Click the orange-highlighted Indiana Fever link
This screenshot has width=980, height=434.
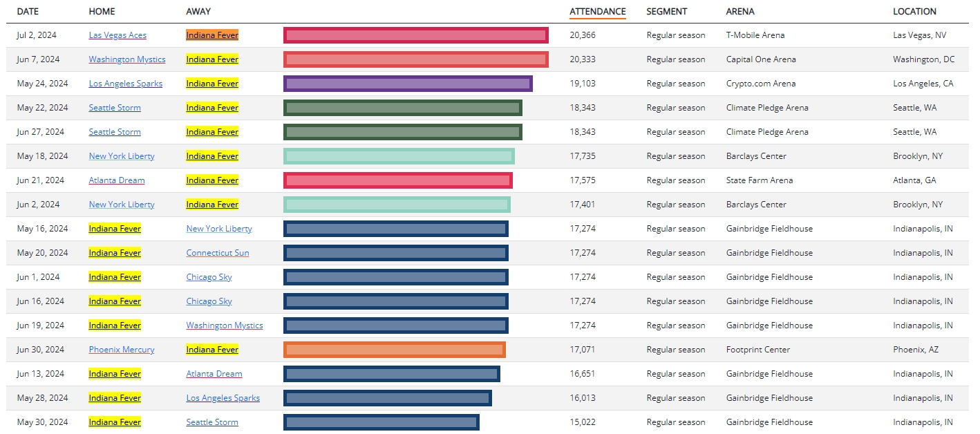click(x=212, y=35)
